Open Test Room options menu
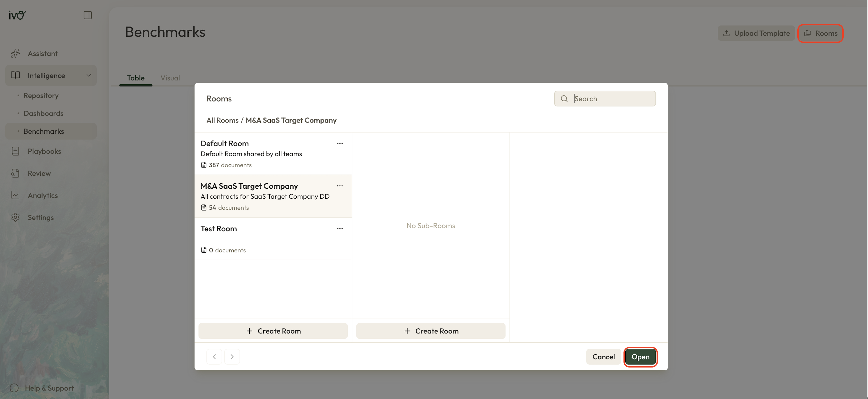 (x=340, y=229)
